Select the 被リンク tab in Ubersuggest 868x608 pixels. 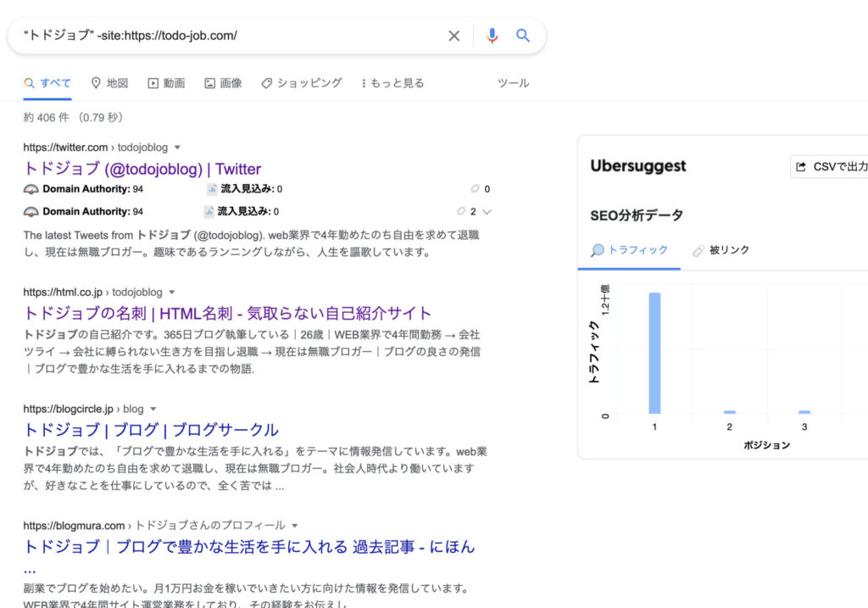pyautogui.click(x=721, y=250)
